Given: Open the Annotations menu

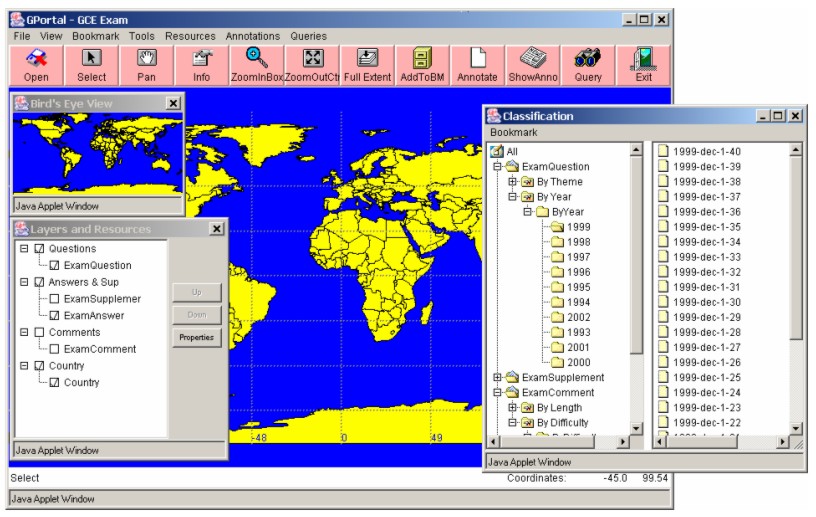Looking at the screenshot, I should click(x=252, y=36).
